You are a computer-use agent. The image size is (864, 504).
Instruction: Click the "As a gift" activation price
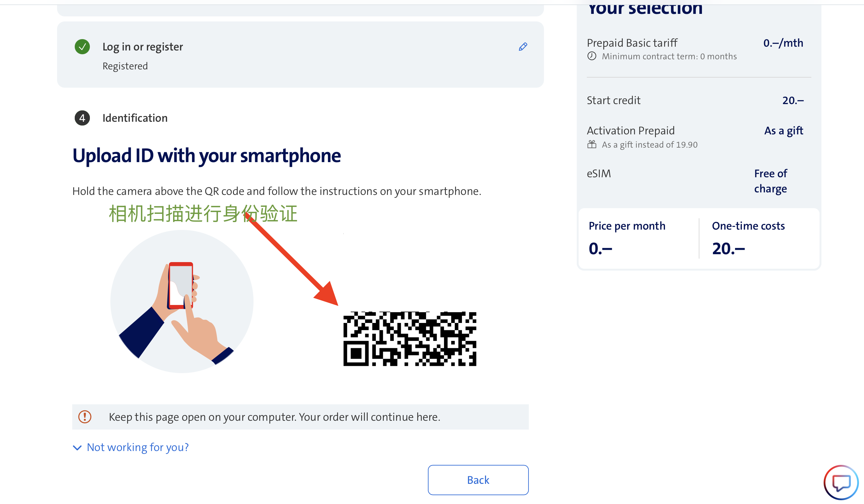783,131
